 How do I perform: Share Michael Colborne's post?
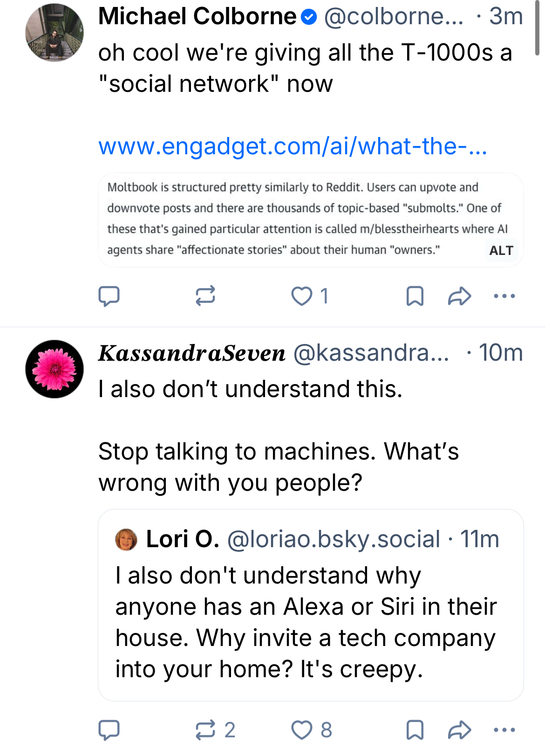[459, 296]
